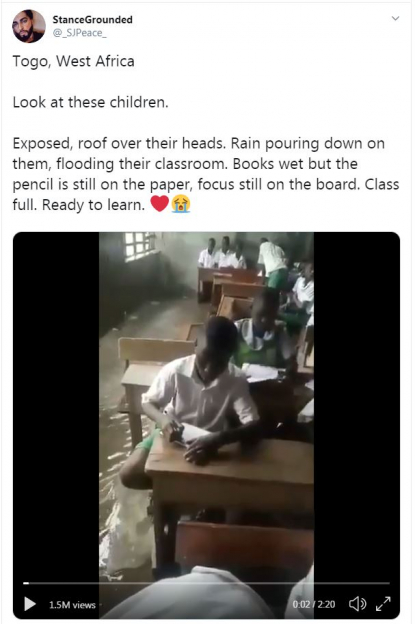Click the StanceGrounded display name
The height and width of the screenshot is (624, 415).
pos(92,20)
